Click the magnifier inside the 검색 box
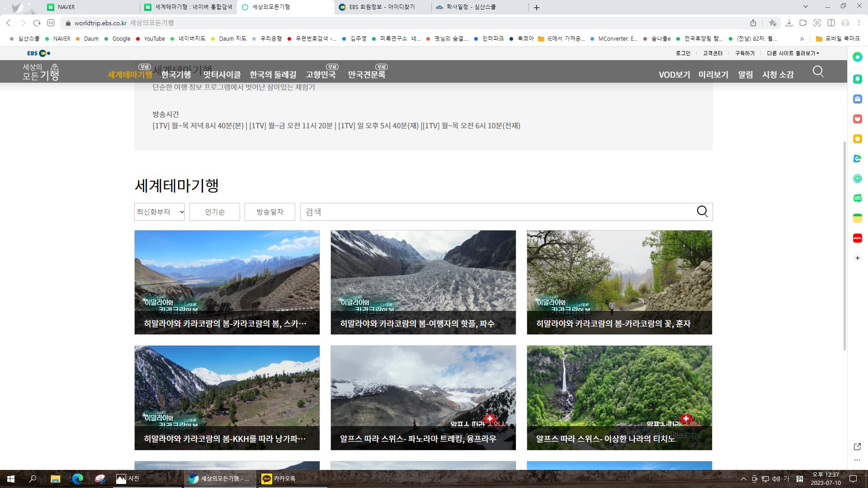This screenshot has width=868, height=488. (702, 211)
